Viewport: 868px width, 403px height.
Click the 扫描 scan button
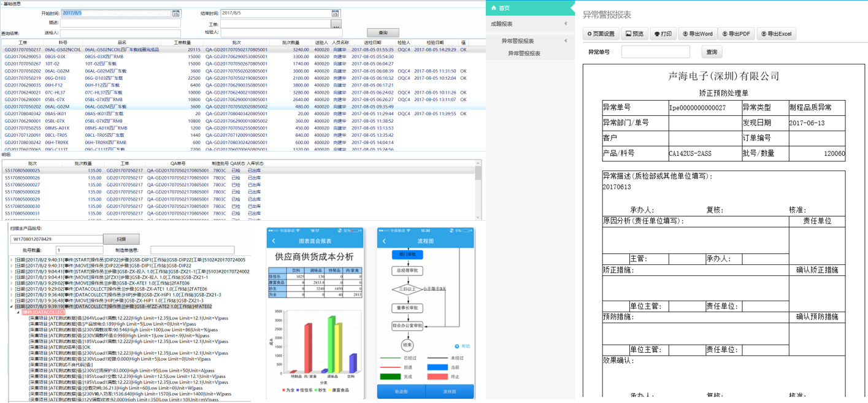[x=121, y=239]
